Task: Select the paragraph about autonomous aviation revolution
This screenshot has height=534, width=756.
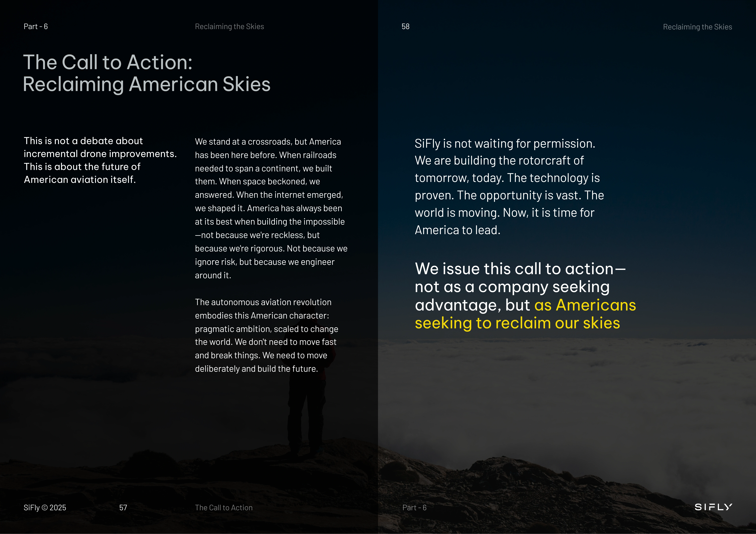Action: click(267, 335)
